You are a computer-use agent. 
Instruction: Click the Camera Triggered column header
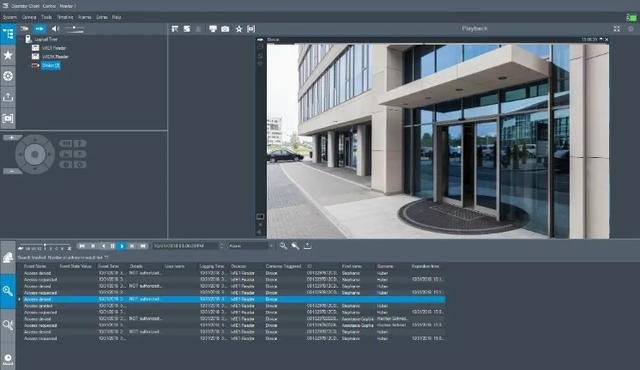pos(283,266)
